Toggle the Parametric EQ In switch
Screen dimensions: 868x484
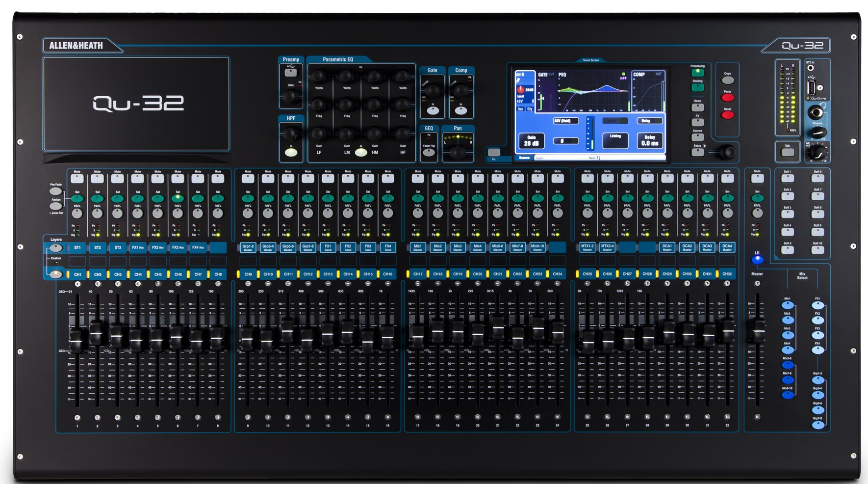[x=361, y=153]
